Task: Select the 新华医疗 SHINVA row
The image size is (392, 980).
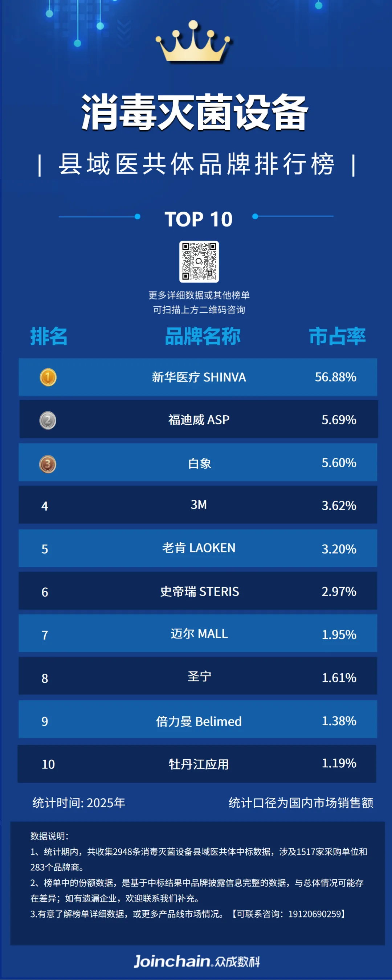Action: pyautogui.click(x=198, y=377)
